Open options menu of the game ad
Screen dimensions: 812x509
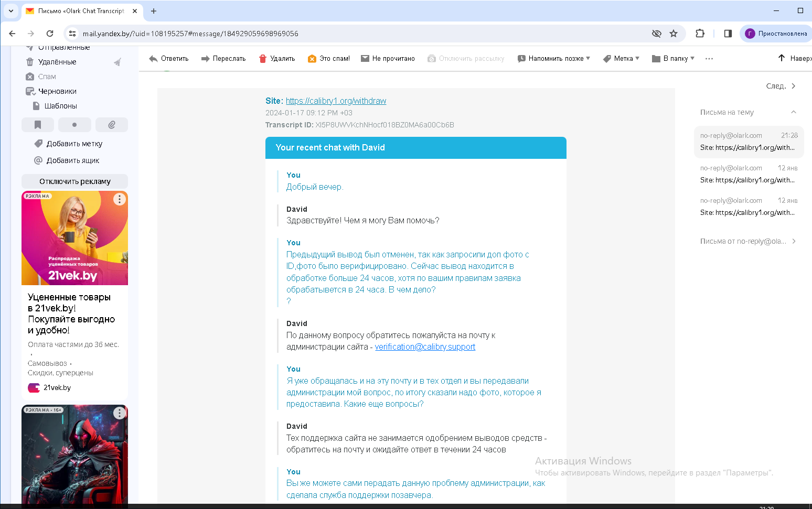(120, 413)
